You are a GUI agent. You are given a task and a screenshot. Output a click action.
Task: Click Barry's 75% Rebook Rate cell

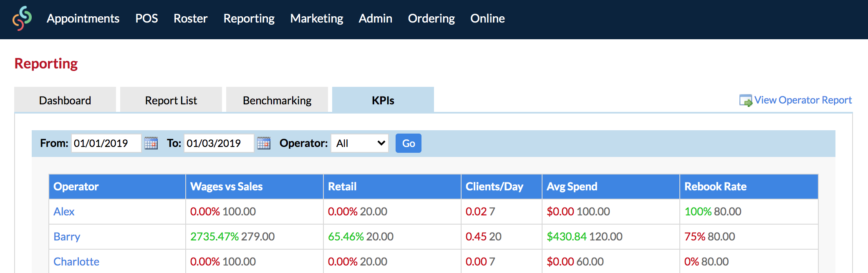(x=749, y=237)
